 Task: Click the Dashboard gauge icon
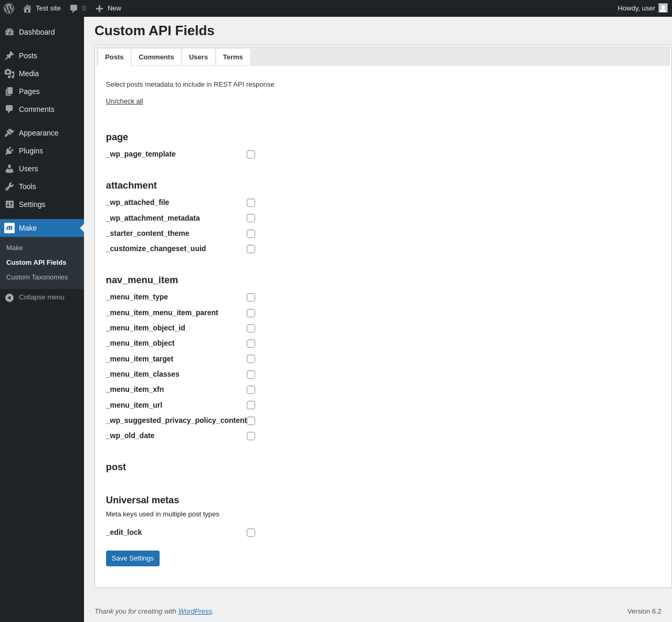[x=9, y=32]
